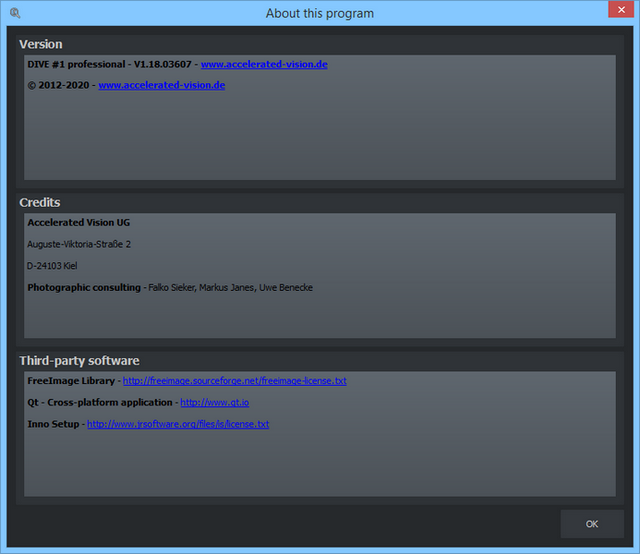Click the 'Qt - Cross-platform application' label
The width and height of the screenshot is (640, 554).
coord(100,402)
